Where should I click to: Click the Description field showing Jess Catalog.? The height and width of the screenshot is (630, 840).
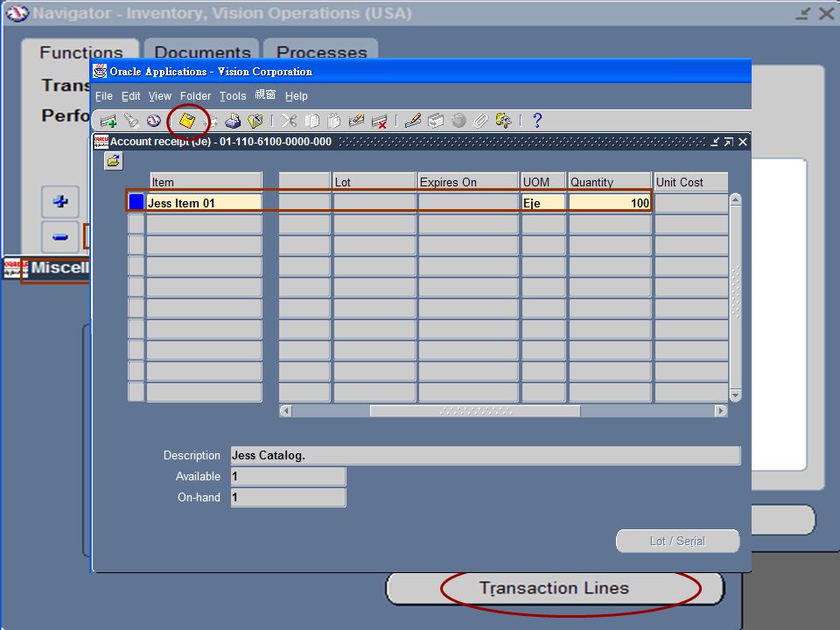tap(486, 455)
